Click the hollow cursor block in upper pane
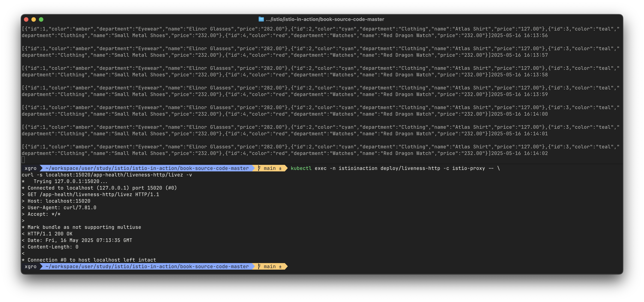Image resolution: width=644 pixels, height=302 pixels. tap(23, 160)
